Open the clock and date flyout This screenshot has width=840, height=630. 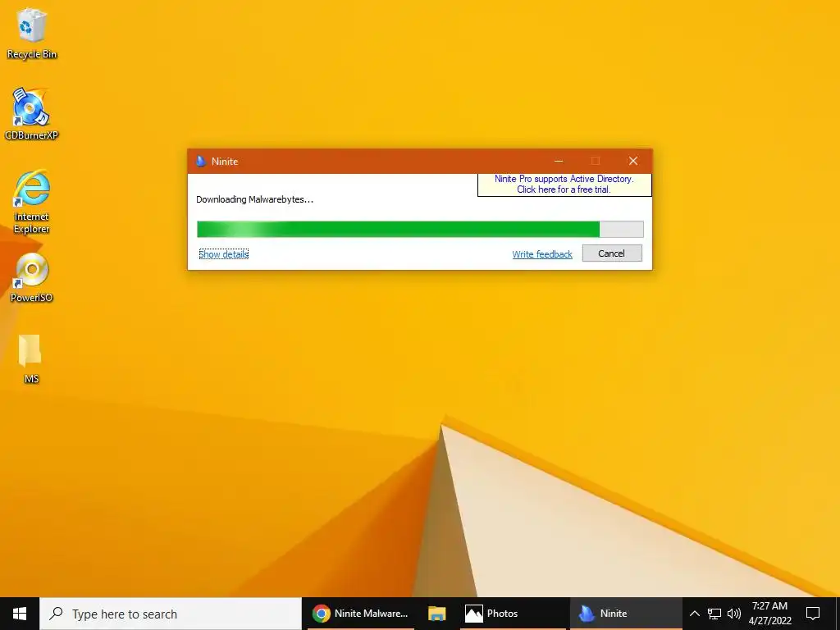pyautogui.click(x=769, y=614)
